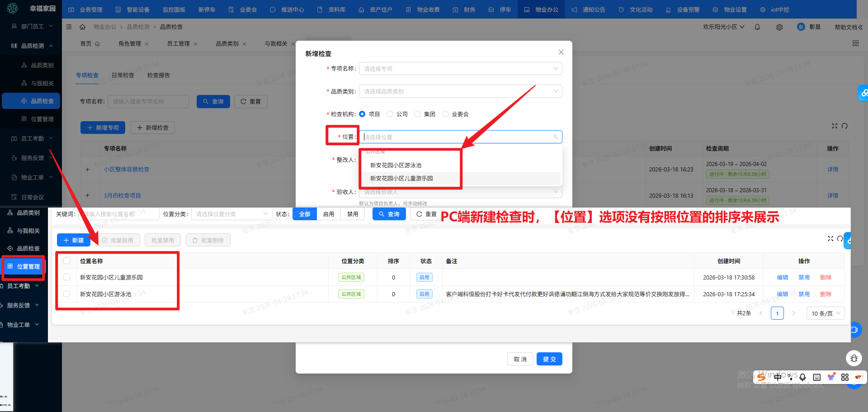Choose 新安花园小区游泳池 from location list
The width and height of the screenshot is (868, 412).
[x=396, y=166]
